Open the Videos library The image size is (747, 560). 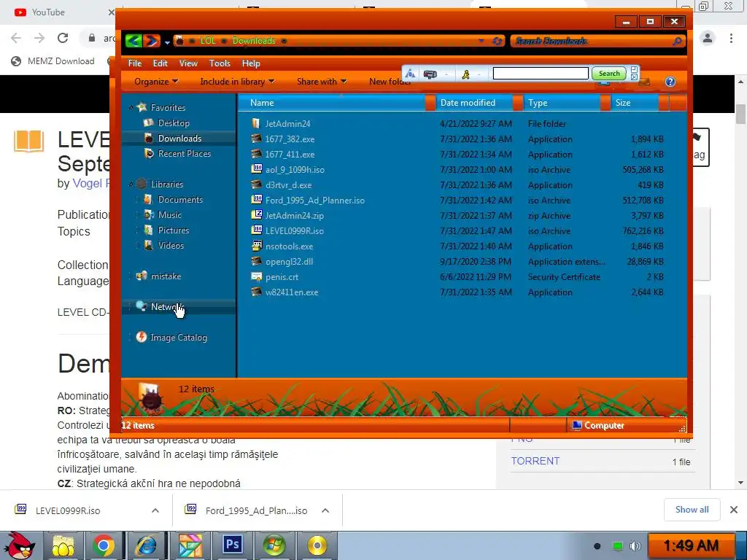coord(171,245)
